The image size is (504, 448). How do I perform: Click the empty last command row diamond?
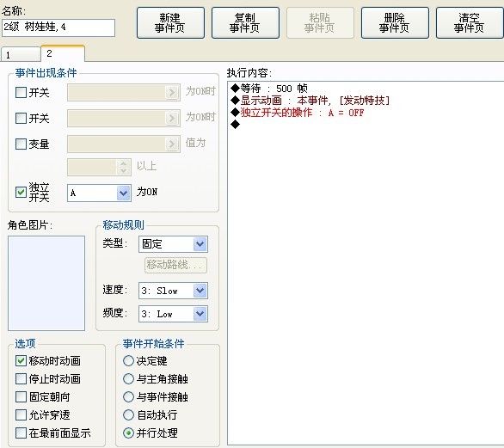236,124
